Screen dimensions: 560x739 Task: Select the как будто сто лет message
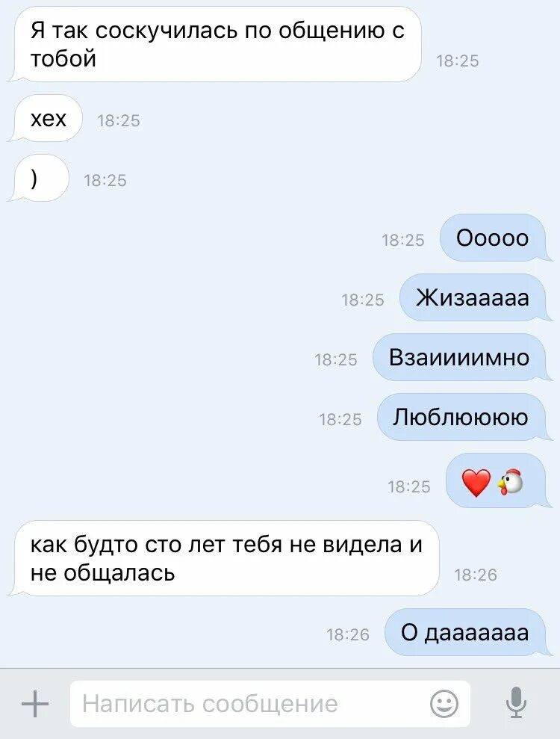(x=223, y=558)
